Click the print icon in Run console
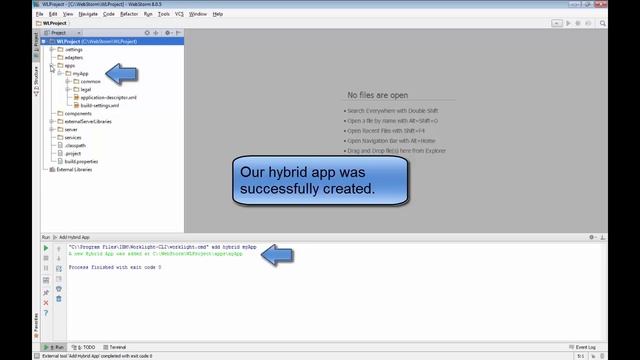640x360 pixels. pyautogui.click(x=59, y=289)
